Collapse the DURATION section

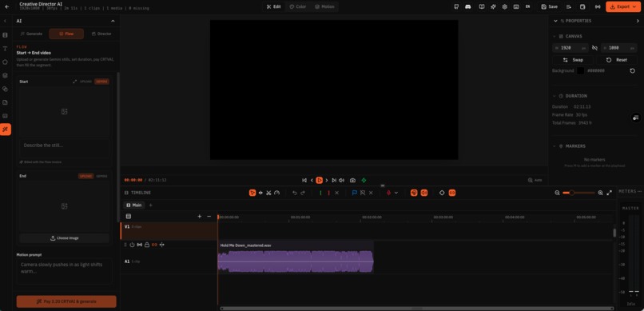pos(555,96)
